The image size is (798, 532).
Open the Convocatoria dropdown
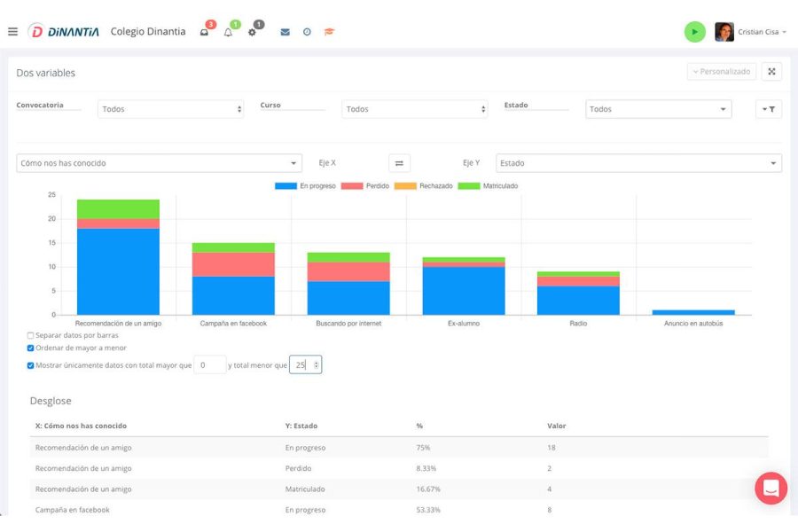pos(170,109)
